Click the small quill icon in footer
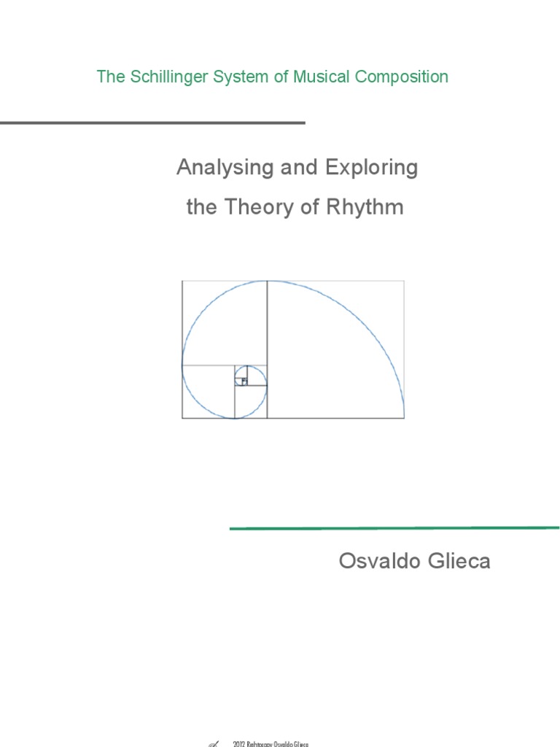The height and width of the screenshot is (747, 560). coord(214,743)
